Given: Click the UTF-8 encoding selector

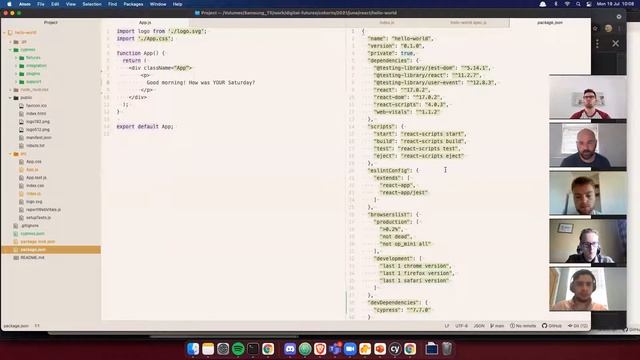Looking at the screenshot, I should pyautogui.click(x=462, y=326).
